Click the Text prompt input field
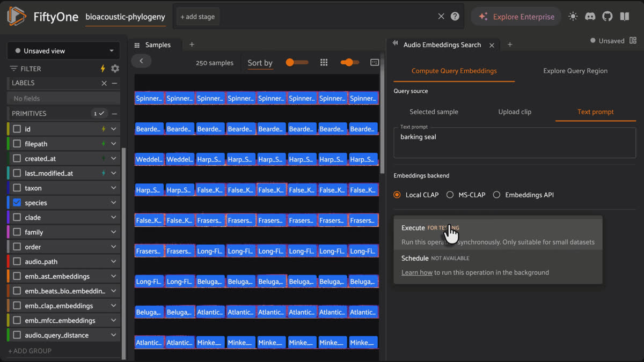This screenshot has height=362, width=644. (x=515, y=143)
